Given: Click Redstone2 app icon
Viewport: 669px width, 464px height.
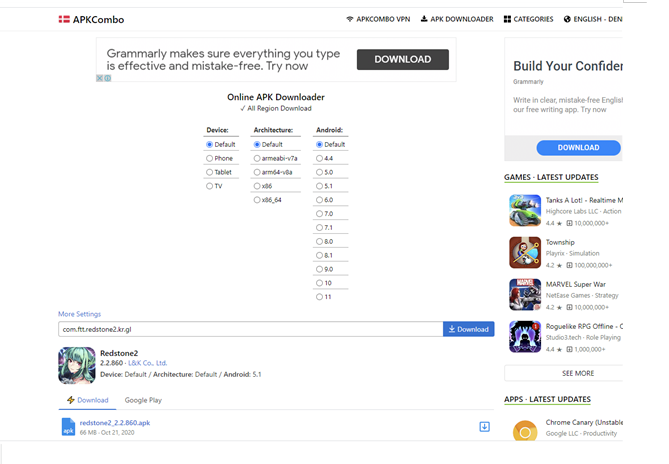Looking at the screenshot, I should (x=77, y=365).
